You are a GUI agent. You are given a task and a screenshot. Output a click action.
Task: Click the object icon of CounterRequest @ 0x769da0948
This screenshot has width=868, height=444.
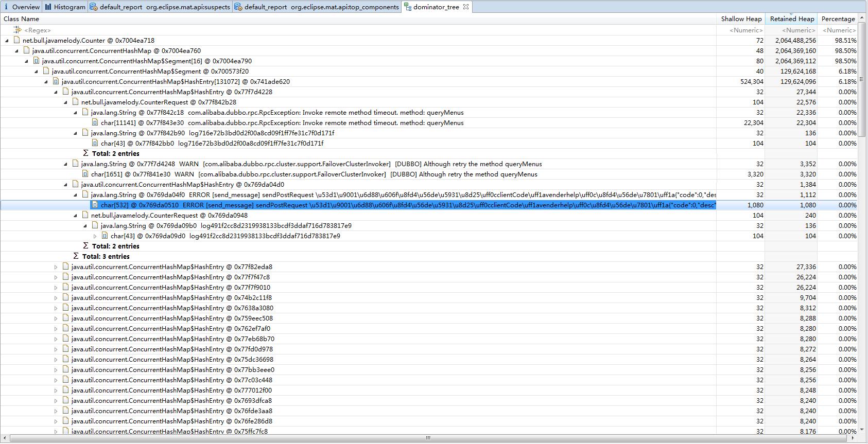85,215
